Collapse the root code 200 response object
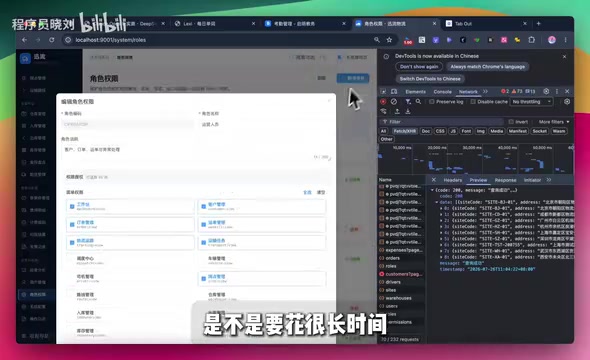 432,190
